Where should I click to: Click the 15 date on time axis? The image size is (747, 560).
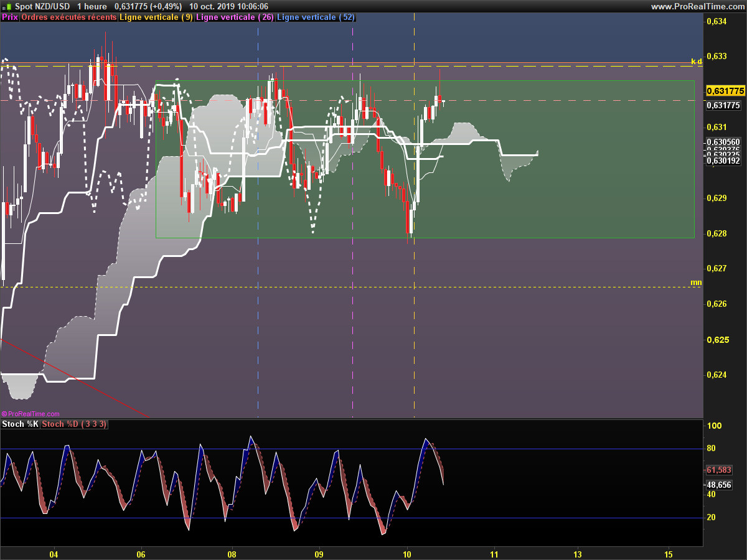tap(669, 554)
